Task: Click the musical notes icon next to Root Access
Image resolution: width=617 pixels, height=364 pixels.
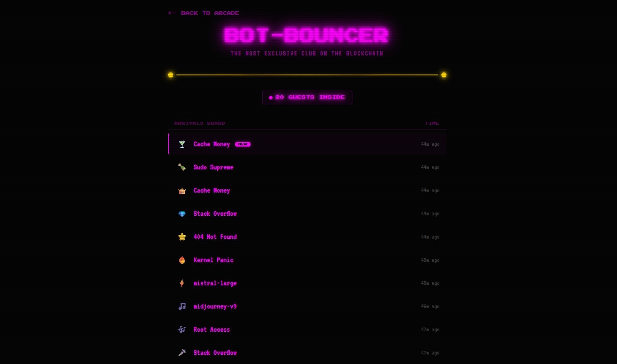Action: click(x=182, y=330)
